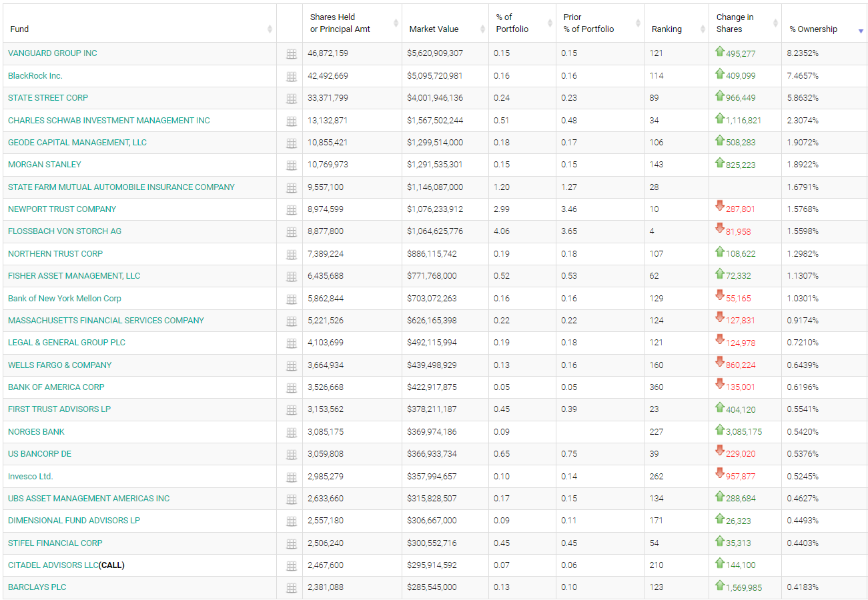The height and width of the screenshot is (600, 868).
Task: Open the NEWPORT TRUST COMPANY link
Action: tap(62, 209)
